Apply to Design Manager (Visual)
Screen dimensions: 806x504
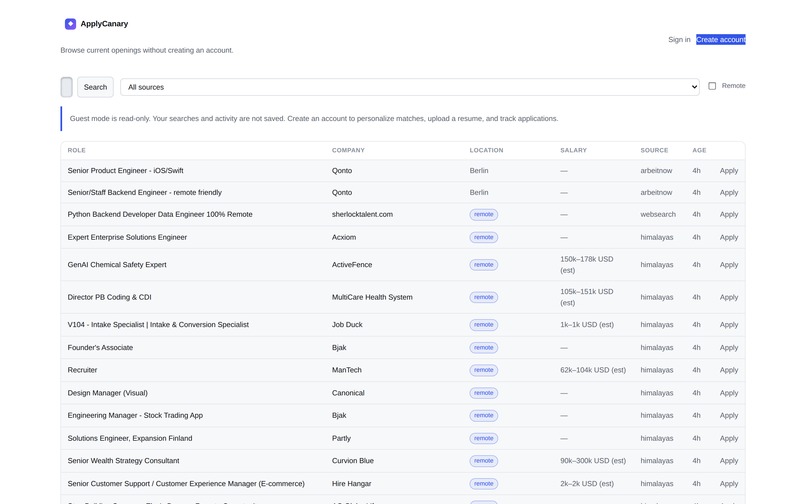[728, 393]
